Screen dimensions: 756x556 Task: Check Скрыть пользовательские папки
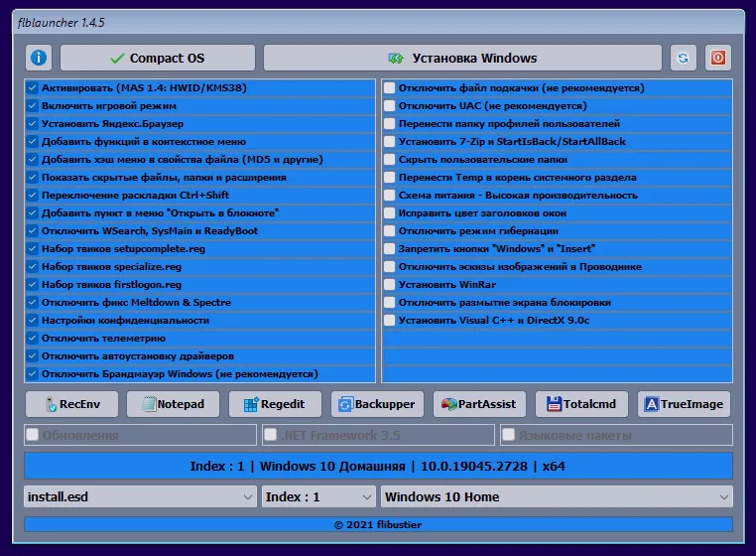(x=390, y=159)
